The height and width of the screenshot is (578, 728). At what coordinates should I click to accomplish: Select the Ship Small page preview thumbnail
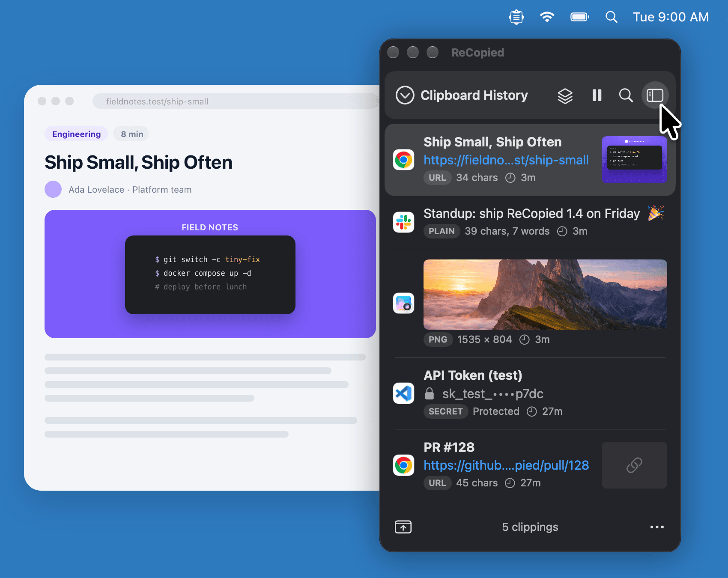click(634, 160)
